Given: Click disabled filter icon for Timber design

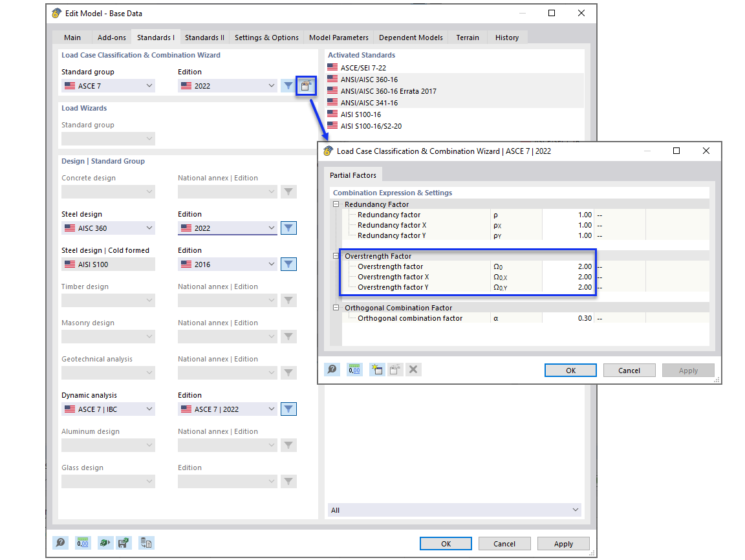Looking at the screenshot, I should (288, 301).
